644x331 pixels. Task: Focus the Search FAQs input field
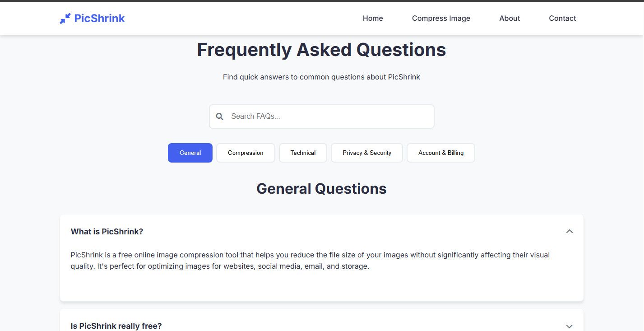tap(329, 117)
